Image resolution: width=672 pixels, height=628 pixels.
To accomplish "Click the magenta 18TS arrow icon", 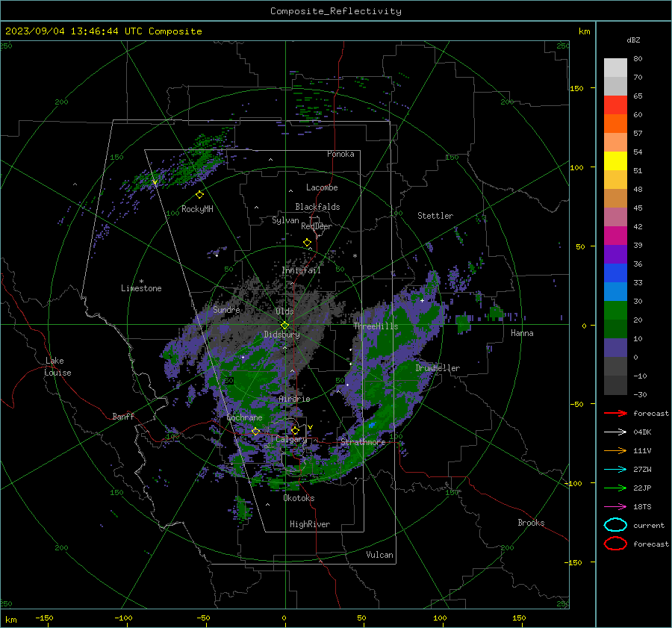I will [x=615, y=507].
